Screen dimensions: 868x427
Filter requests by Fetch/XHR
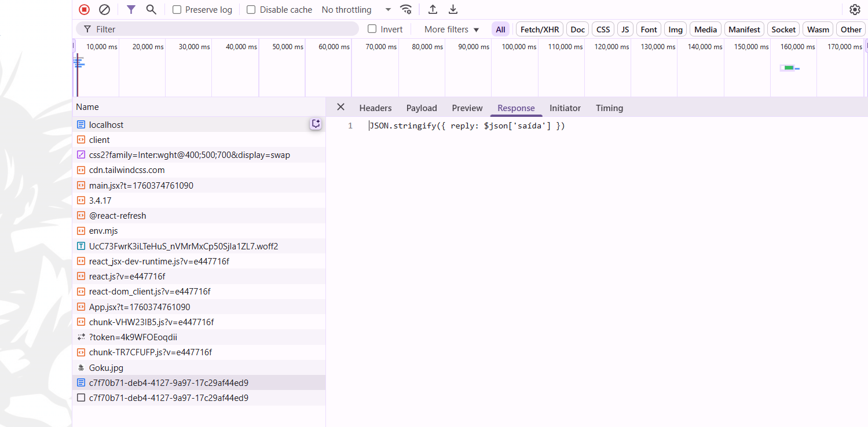point(539,30)
